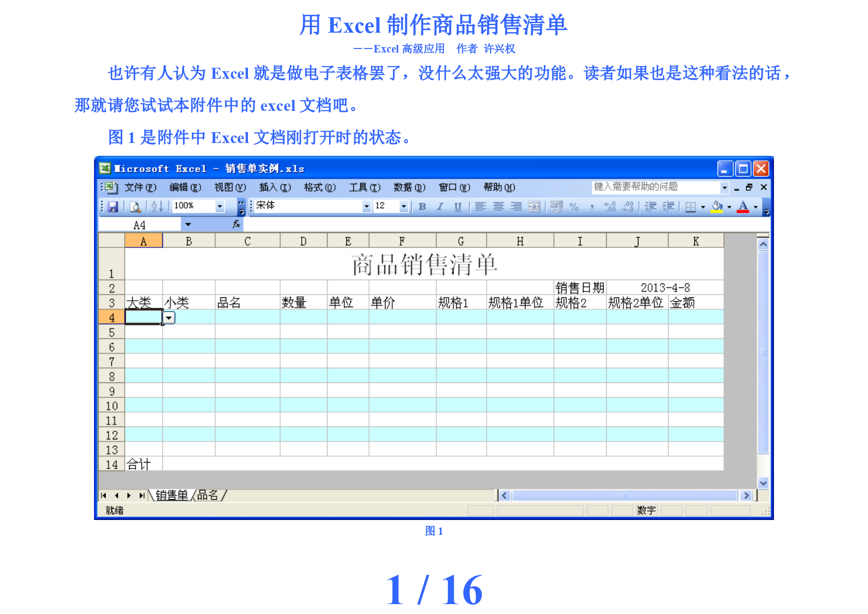868x614 pixels.
Task: Select column header K
Action: pos(696,241)
